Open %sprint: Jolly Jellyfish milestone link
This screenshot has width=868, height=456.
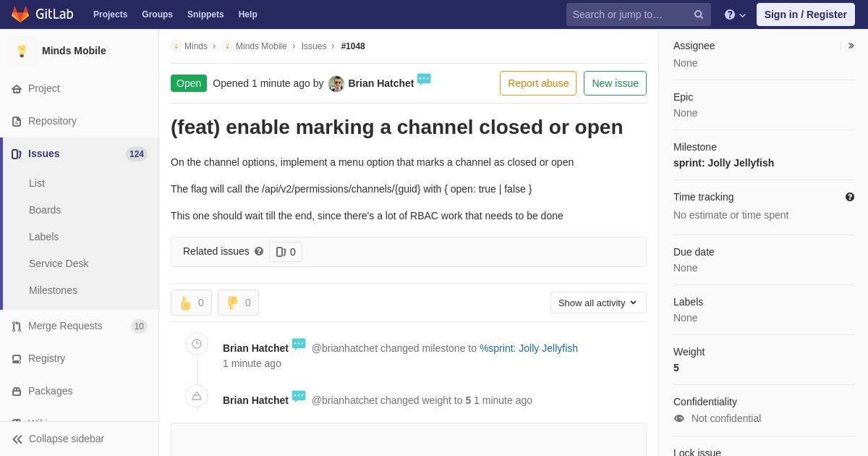(x=529, y=348)
